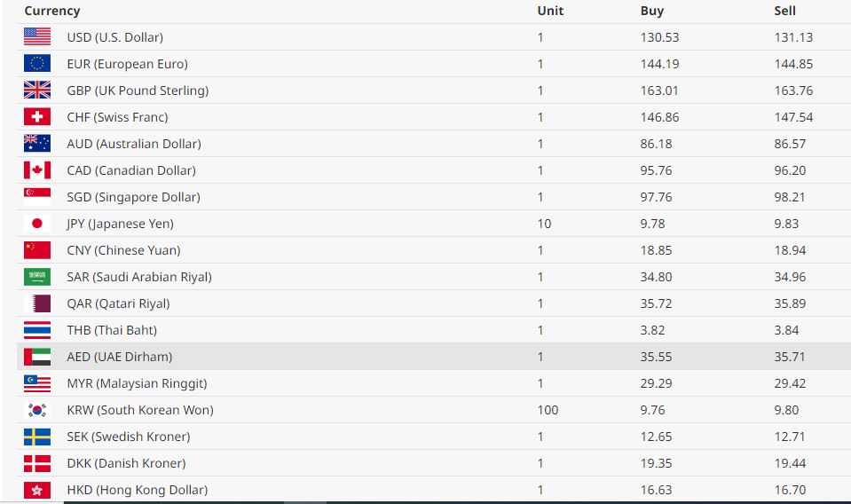
Task: Click the Unit column header
Action: coord(550,11)
